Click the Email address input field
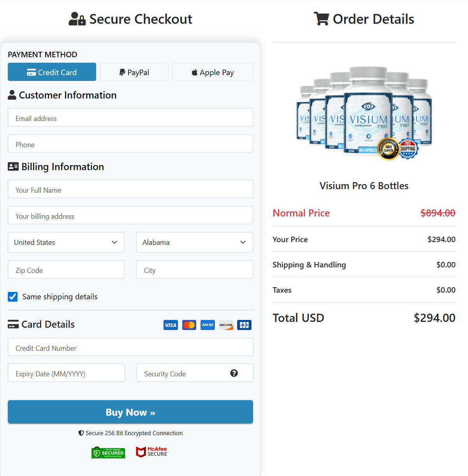The height and width of the screenshot is (476, 468). point(130,118)
